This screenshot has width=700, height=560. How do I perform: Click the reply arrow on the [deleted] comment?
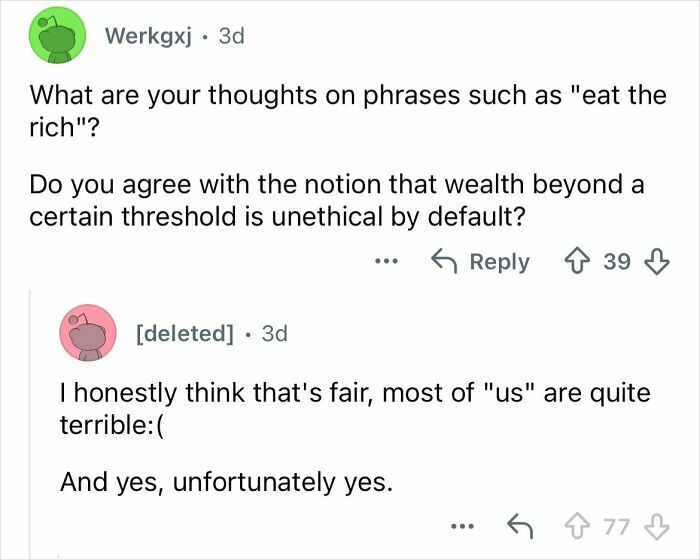point(516,526)
